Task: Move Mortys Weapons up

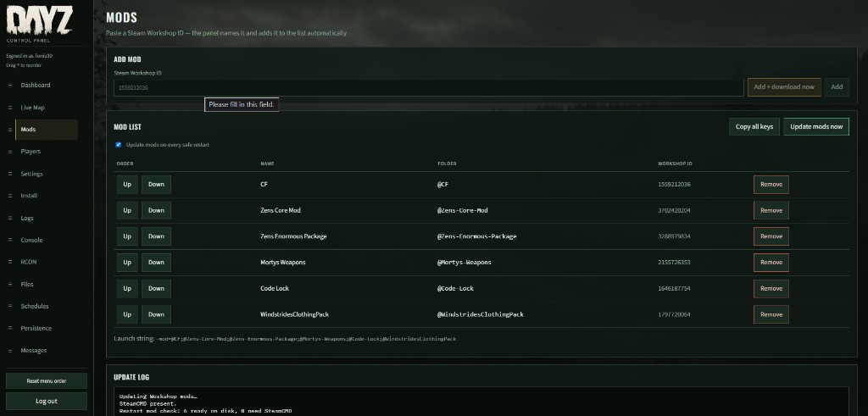Action: click(127, 262)
